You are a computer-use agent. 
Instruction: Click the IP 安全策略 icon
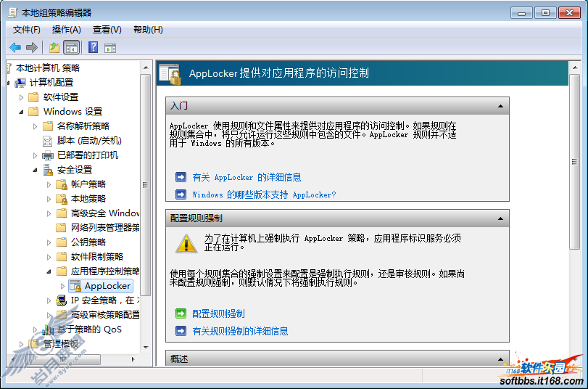click(x=61, y=300)
